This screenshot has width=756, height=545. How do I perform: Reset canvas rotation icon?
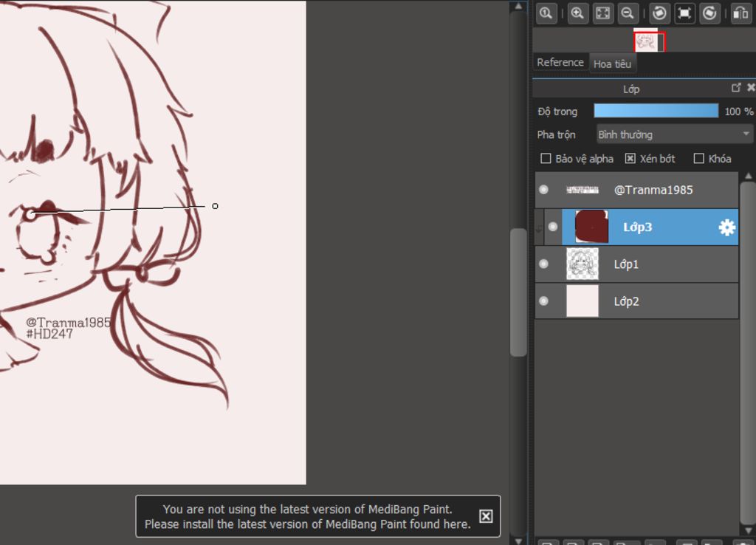click(684, 13)
